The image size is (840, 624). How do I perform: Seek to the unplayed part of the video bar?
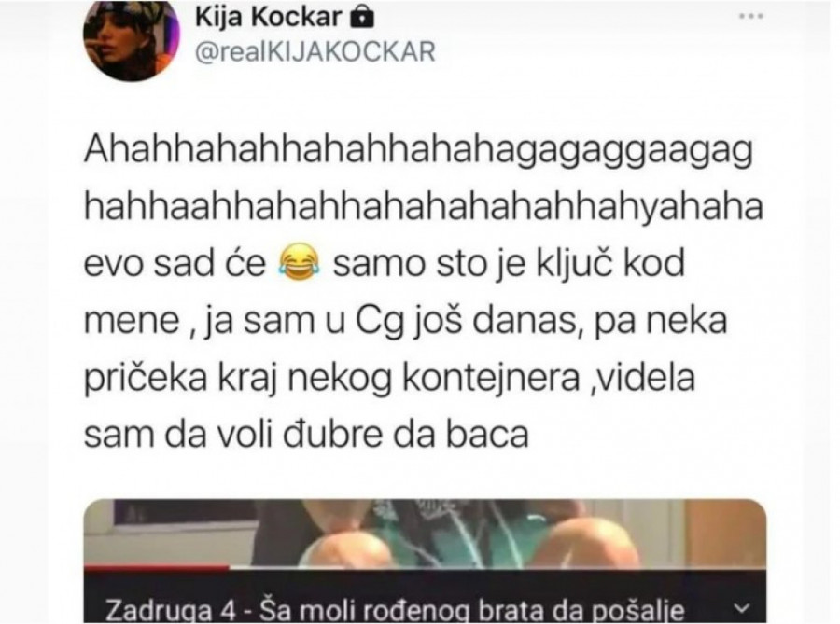pyautogui.click(x=498, y=567)
